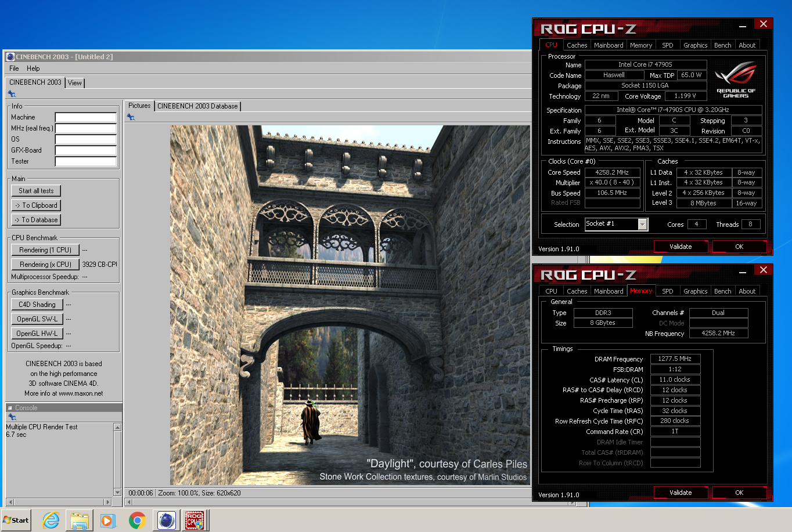
Task: Switch to CINEBENCH 2003 Database tab
Action: pos(197,106)
